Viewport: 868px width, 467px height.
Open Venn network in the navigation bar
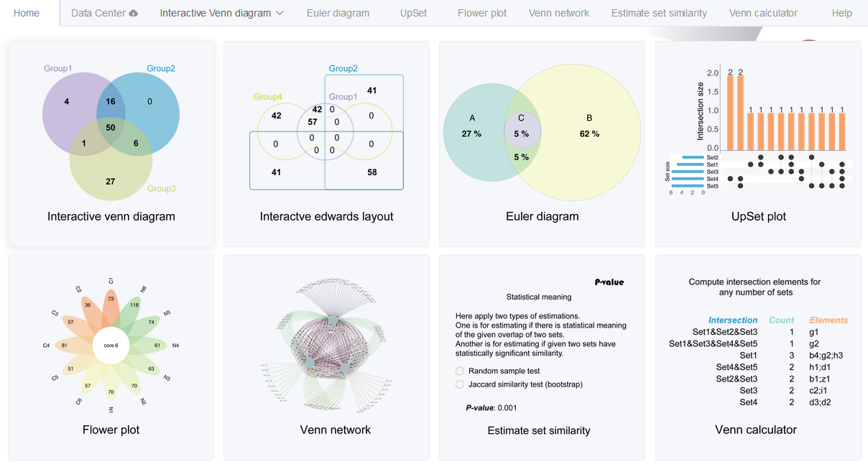point(558,13)
